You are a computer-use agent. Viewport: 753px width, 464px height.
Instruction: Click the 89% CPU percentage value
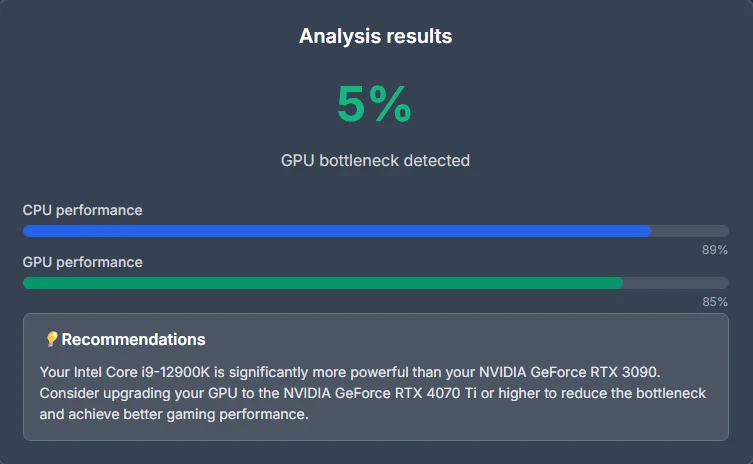[714, 250]
